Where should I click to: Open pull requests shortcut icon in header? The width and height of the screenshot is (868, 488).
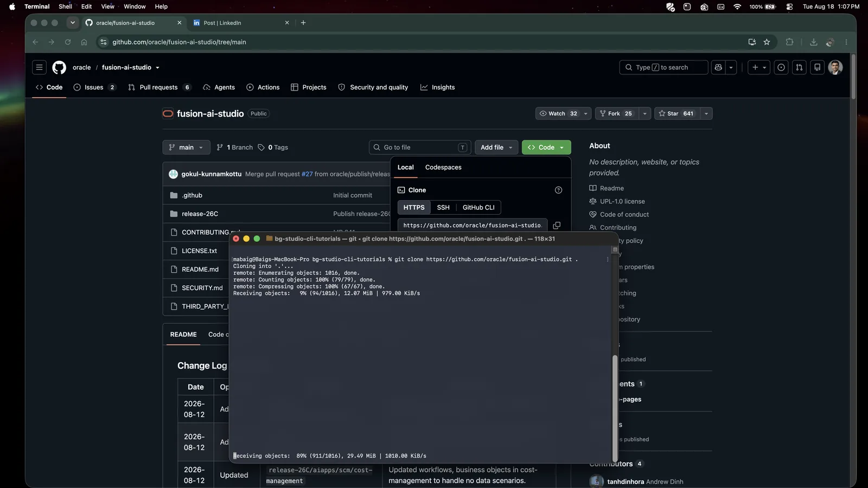click(x=799, y=67)
